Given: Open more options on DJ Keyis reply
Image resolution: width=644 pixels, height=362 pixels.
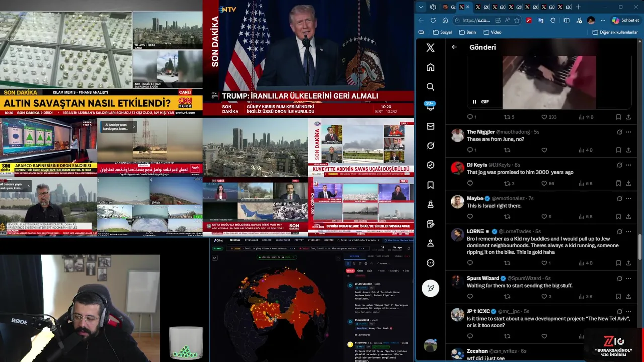Looking at the screenshot, I should 628,165.
